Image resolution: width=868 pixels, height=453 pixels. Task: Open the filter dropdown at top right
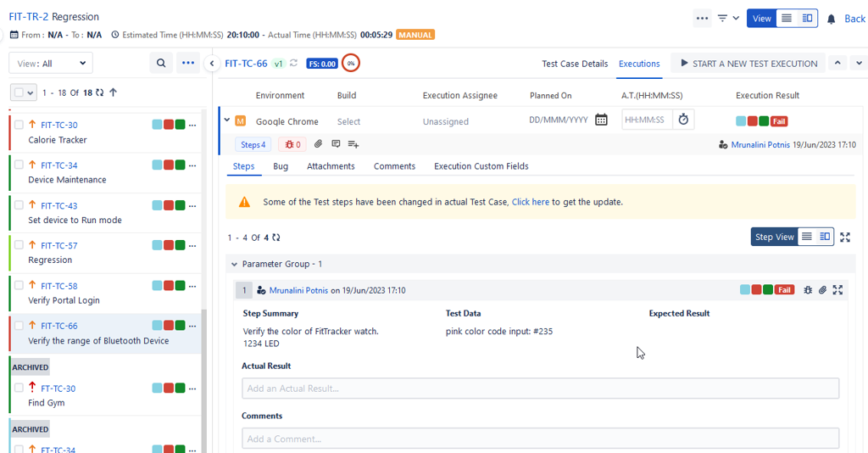(x=728, y=19)
